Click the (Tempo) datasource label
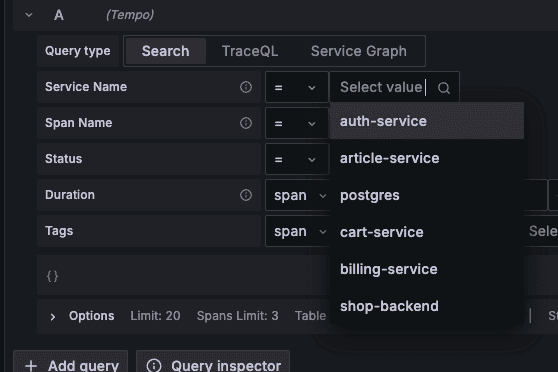The height and width of the screenshot is (372, 558). point(130,15)
